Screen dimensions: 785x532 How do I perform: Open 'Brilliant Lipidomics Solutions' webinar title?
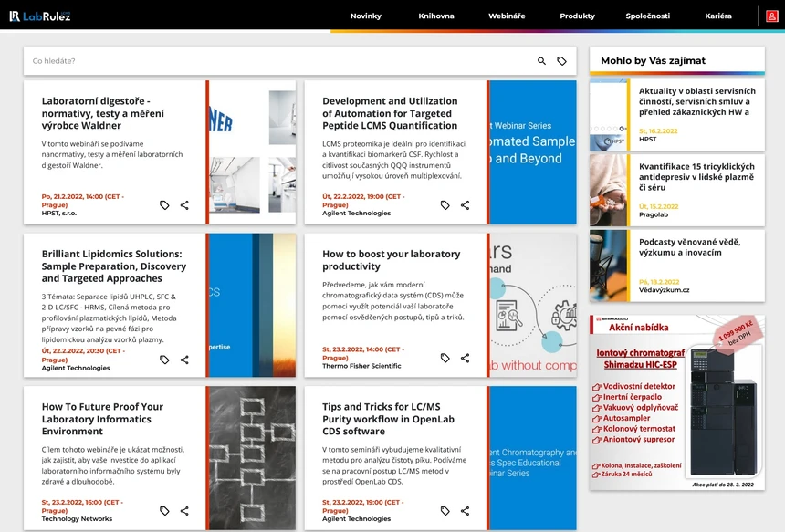114,266
